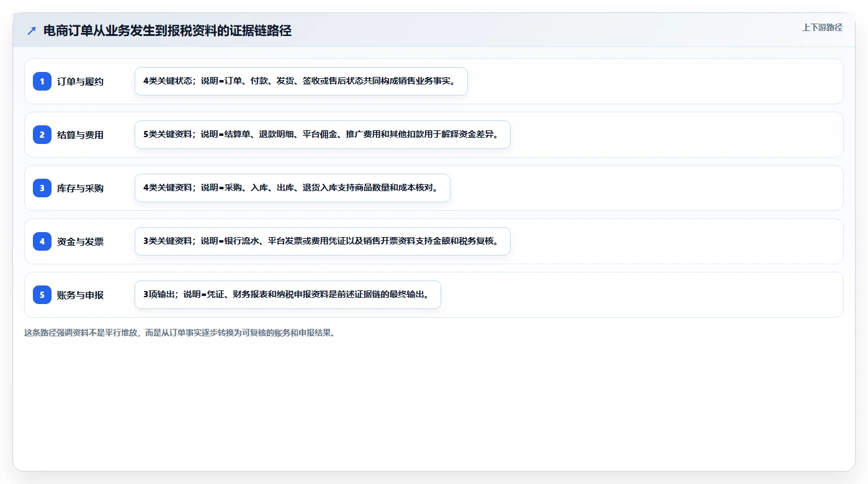Click the step 3 number badge
The height and width of the screenshot is (484, 868).
point(42,188)
